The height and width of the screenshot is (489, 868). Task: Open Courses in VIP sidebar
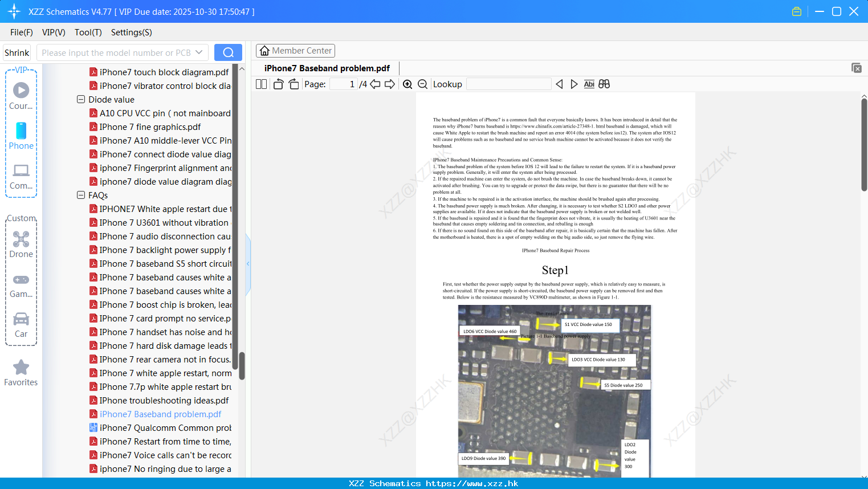pyautogui.click(x=21, y=96)
